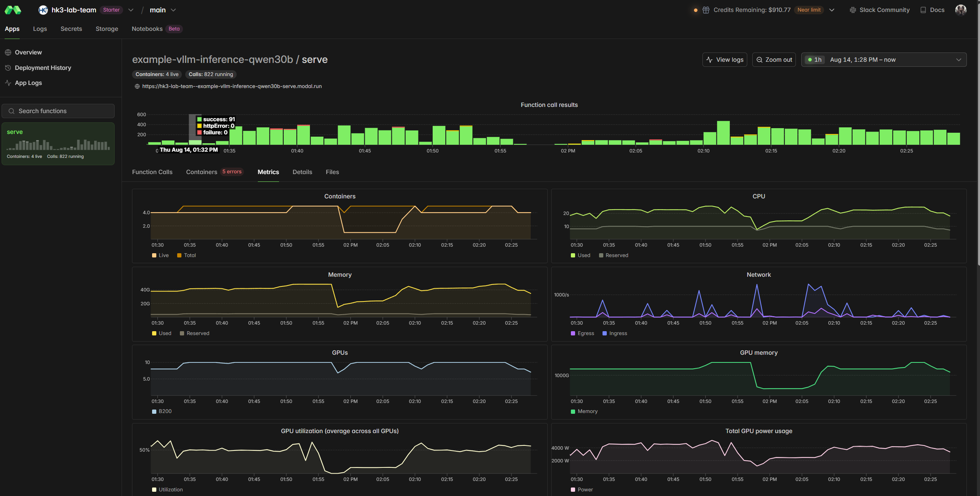The width and height of the screenshot is (980, 496).
Task: Click the Slack Community icon
Action: [853, 10]
